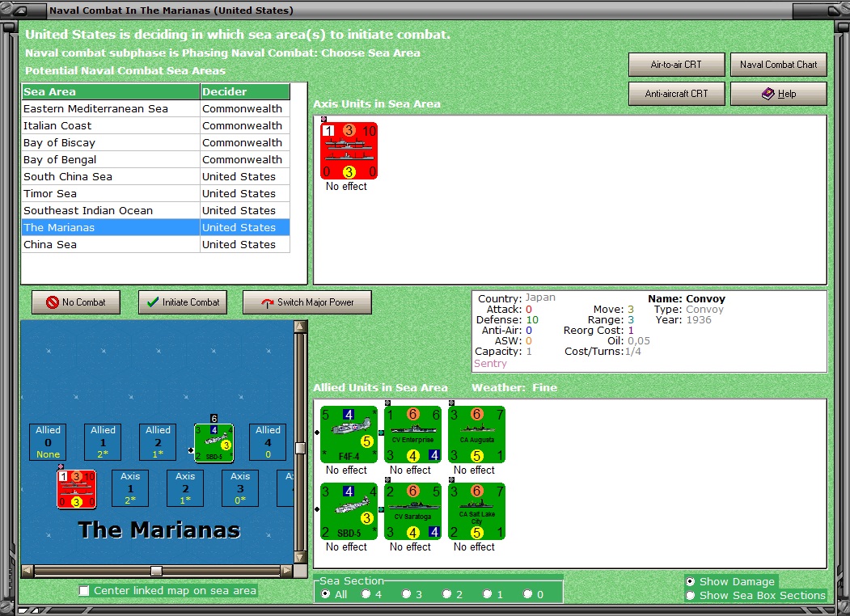Click map vertical scrollbar up arrow
This screenshot has width=850, height=616.
(x=300, y=326)
